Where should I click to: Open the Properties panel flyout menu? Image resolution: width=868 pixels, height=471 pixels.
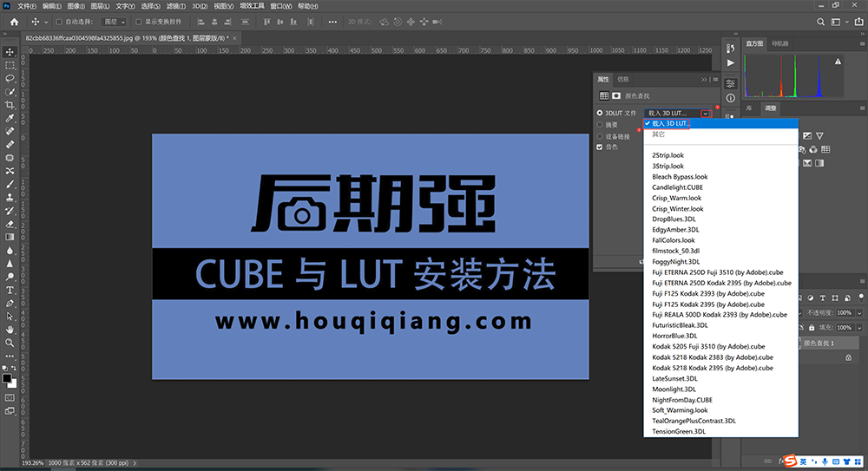pyautogui.click(x=715, y=80)
